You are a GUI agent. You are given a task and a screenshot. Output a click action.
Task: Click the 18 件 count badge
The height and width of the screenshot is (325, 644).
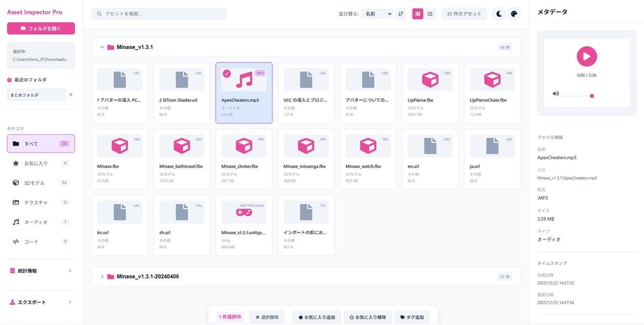(504, 47)
